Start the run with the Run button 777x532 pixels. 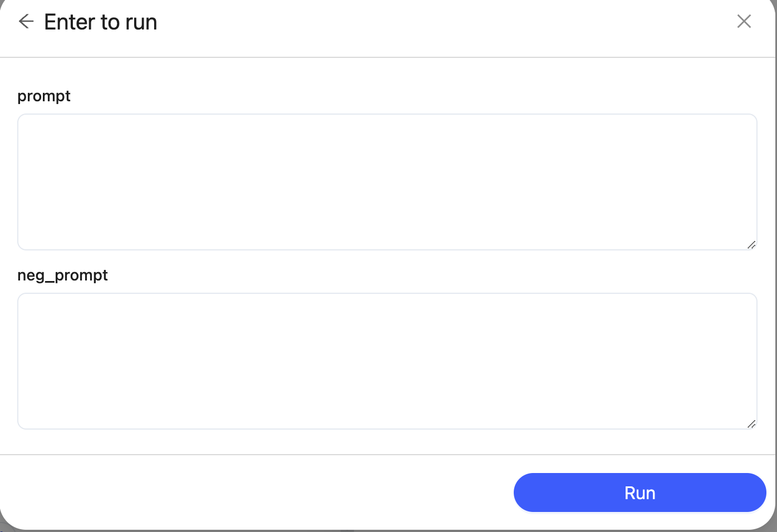[x=640, y=492]
